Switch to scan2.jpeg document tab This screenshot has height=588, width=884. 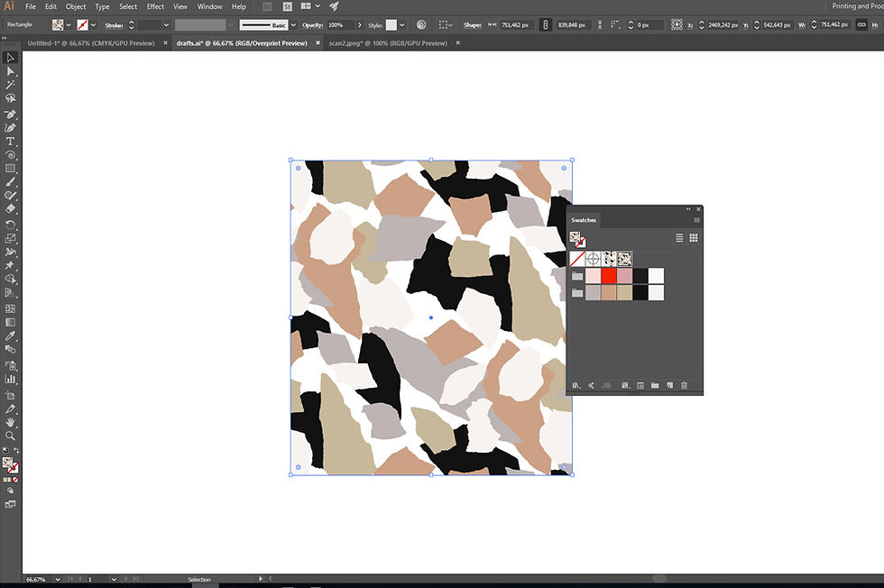tap(388, 43)
